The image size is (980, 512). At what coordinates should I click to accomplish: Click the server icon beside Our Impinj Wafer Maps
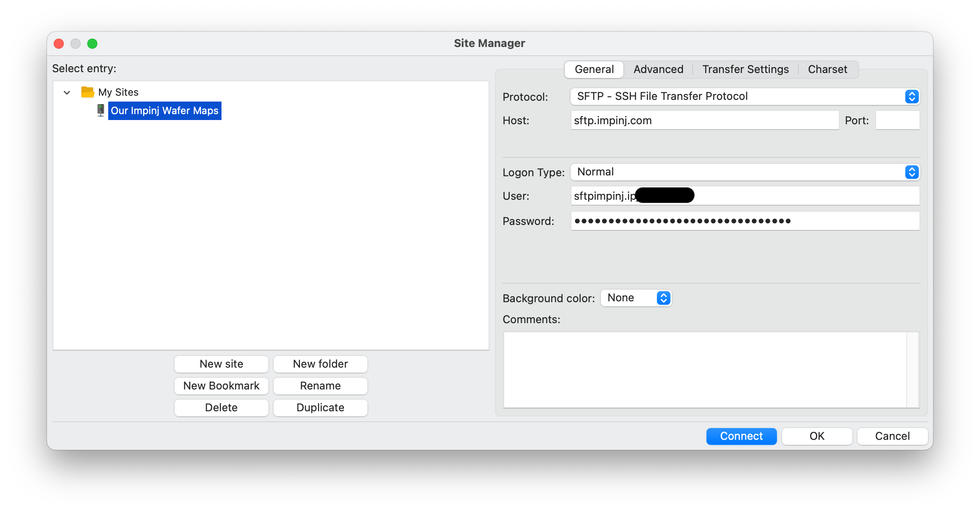[x=101, y=110]
